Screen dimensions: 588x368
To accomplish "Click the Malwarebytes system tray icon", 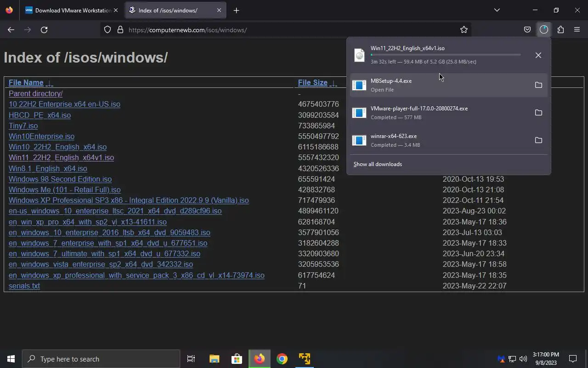I will [501, 359].
